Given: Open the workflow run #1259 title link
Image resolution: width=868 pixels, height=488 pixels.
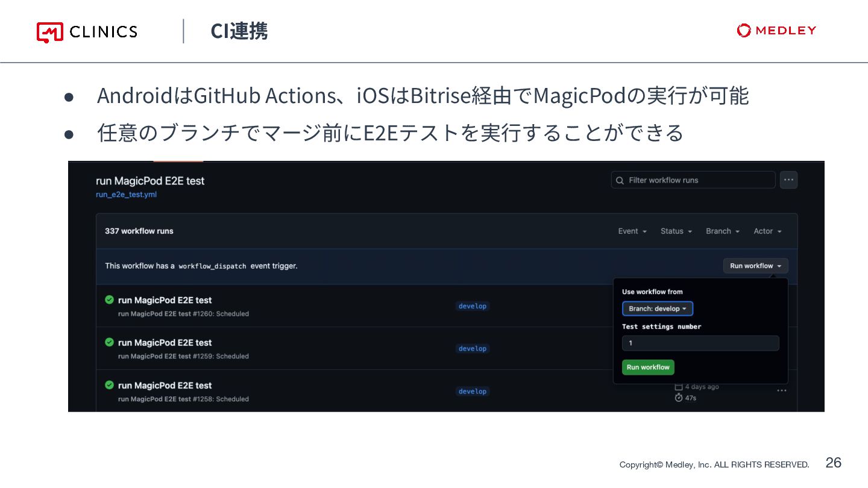Looking at the screenshot, I should tap(165, 343).
